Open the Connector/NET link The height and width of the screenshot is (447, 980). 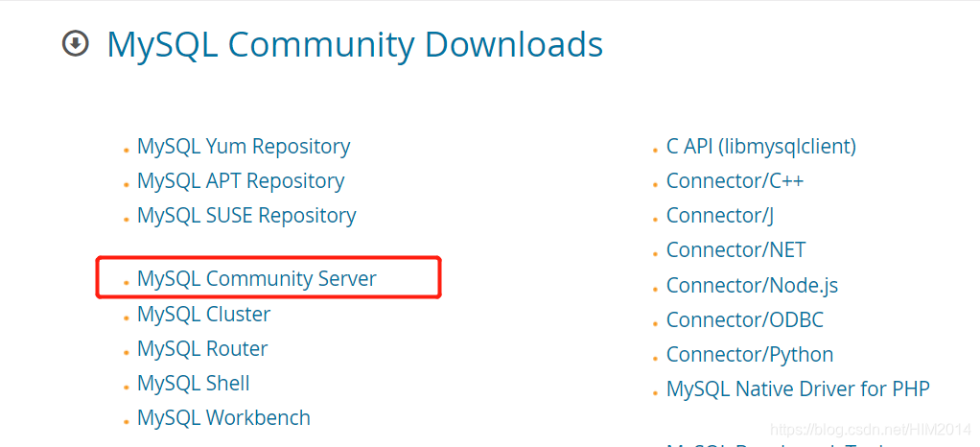tap(735, 250)
